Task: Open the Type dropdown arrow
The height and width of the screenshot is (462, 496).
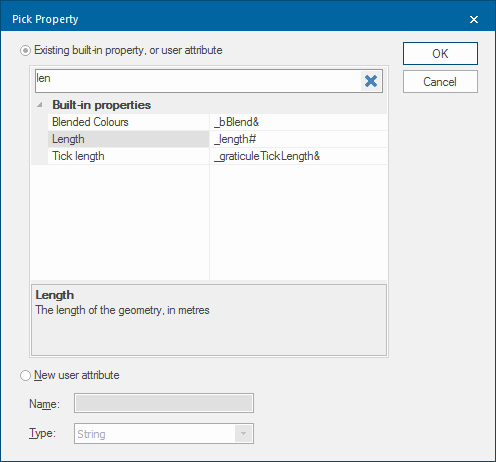Action: (243, 433)
